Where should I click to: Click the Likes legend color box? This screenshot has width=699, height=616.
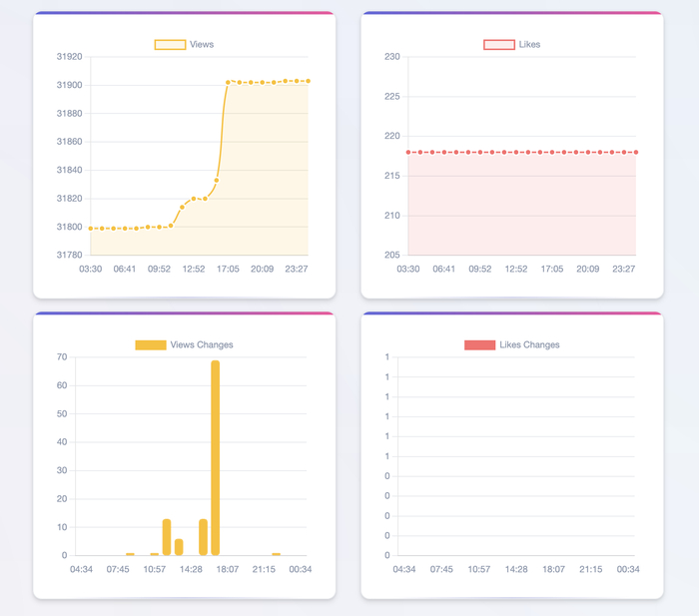coord(498,45)
